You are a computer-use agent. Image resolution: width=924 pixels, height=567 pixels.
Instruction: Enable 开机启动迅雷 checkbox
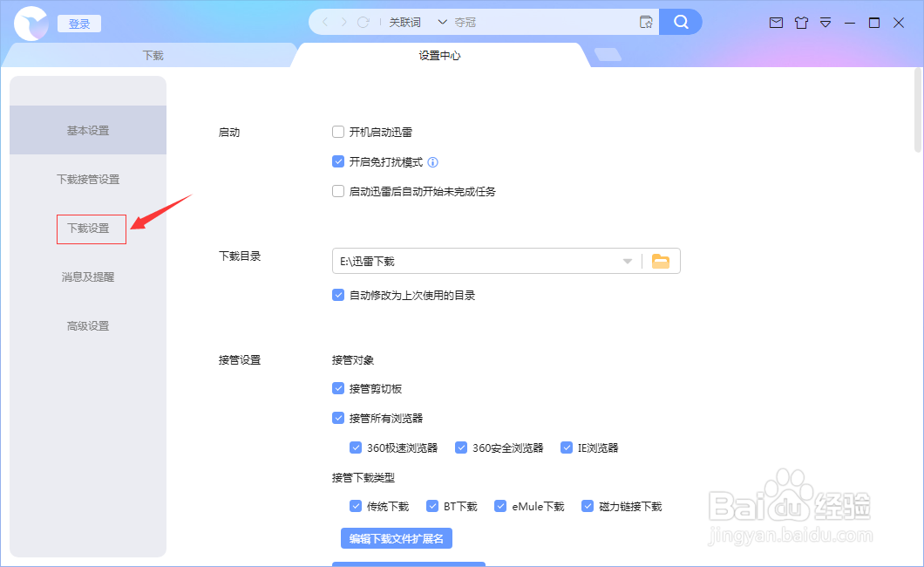pyautogui.click(x=338, y=132)
